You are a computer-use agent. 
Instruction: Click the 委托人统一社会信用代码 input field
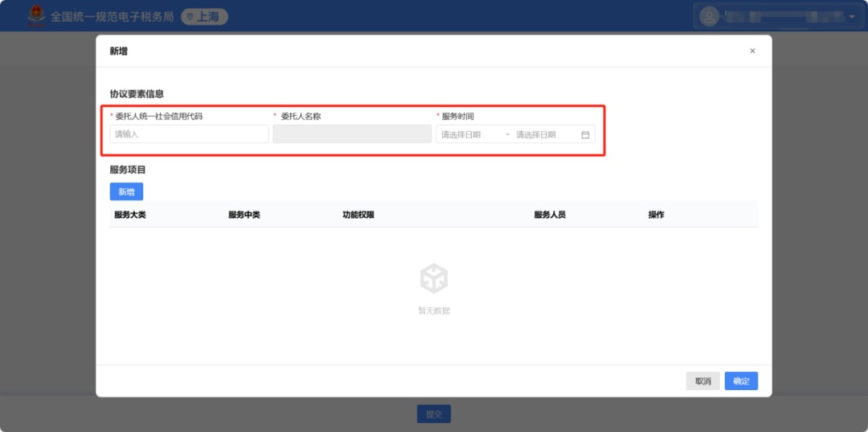190,134
